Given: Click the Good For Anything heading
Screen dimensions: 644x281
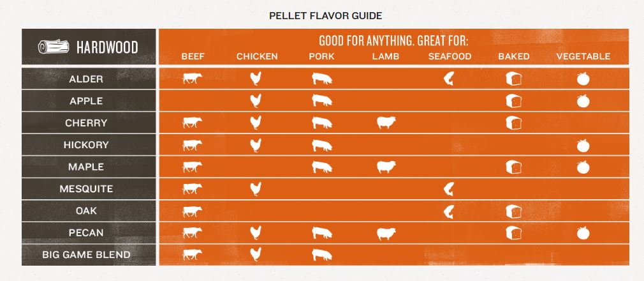Looking at the screenshot, I should (x=393, y=42).
